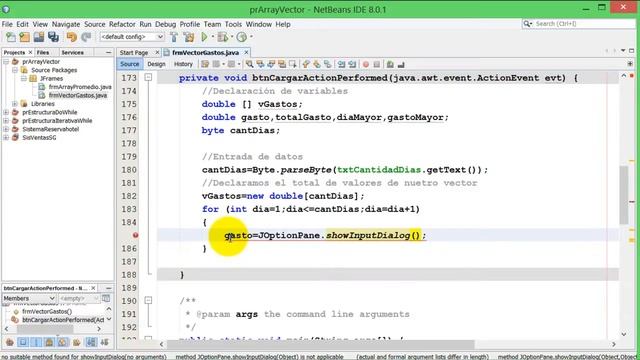Click the Build Project hammer icon

click(x=174, y=37)
